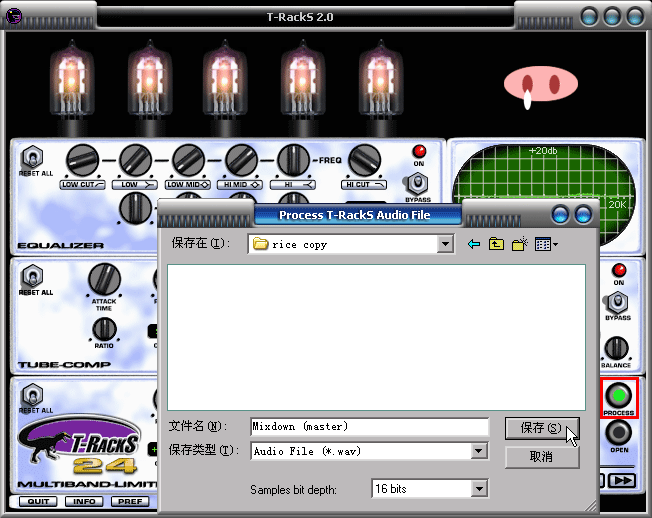Toggle Tube-Comp ON red light
Screen dimensions: 652x518
point(619,270)
